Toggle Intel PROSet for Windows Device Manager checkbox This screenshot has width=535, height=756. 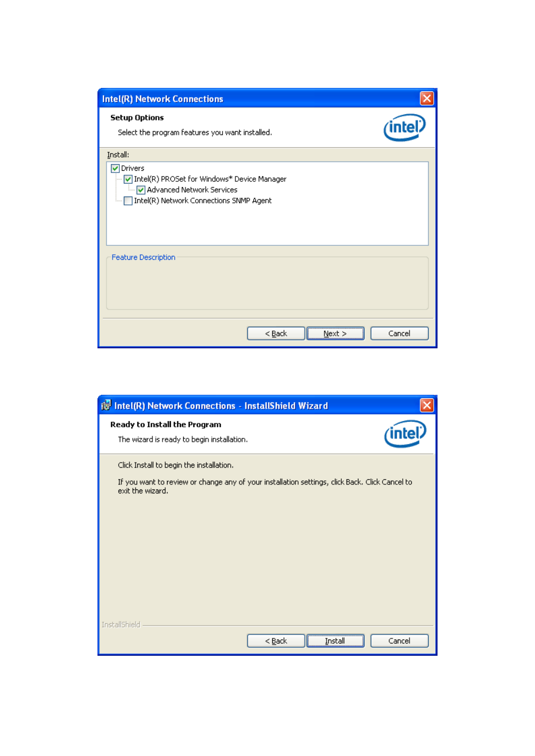pos(128,179)
